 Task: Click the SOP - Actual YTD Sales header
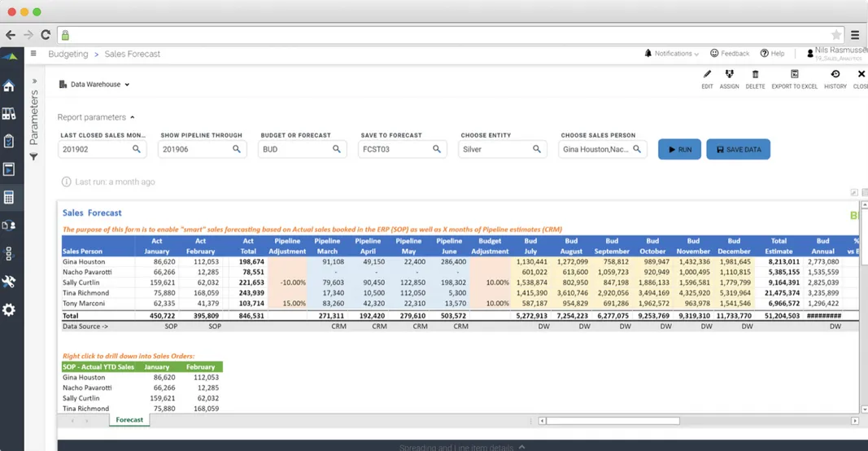coord(98,367)
